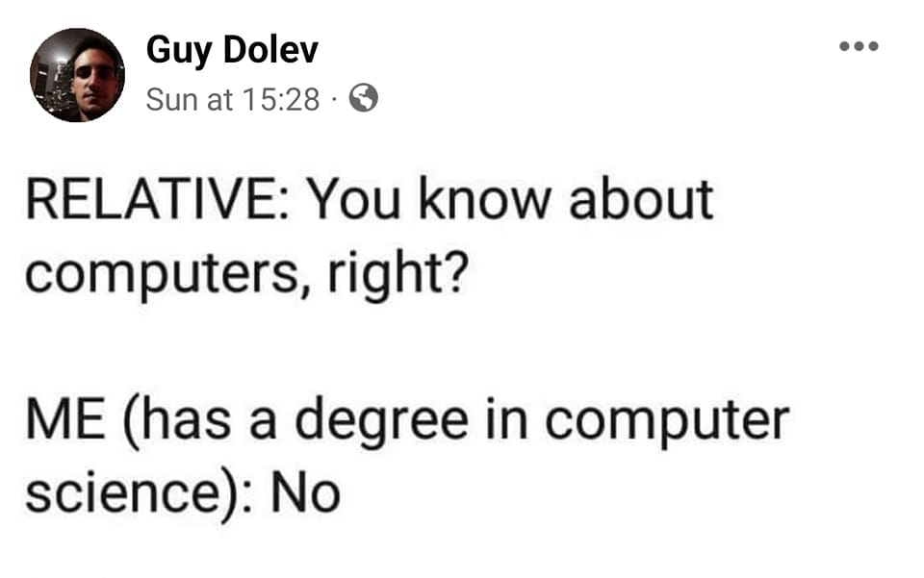Click the dot separator beside the timestamp
This screenshot has height=578, width=924.
[x=333, y=99]
